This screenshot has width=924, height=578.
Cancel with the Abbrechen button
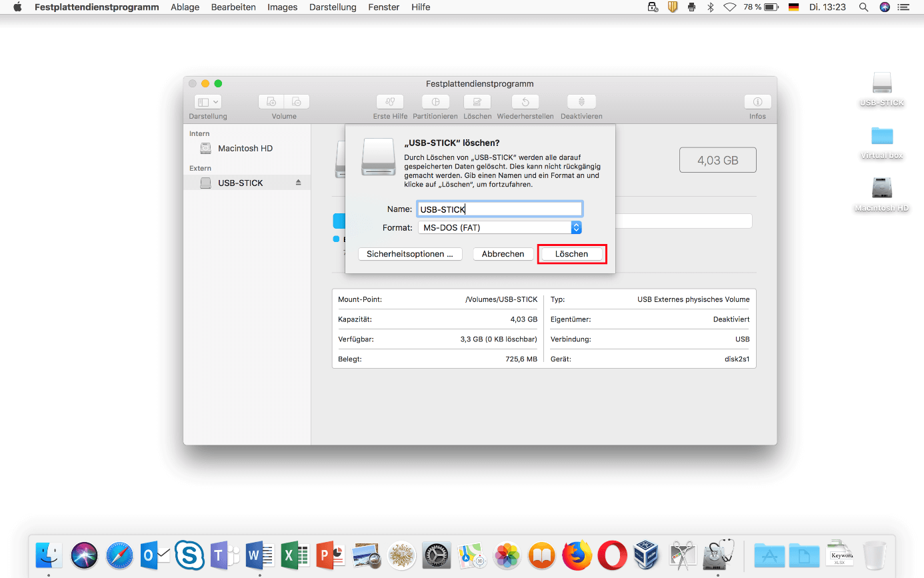[503, 254]
